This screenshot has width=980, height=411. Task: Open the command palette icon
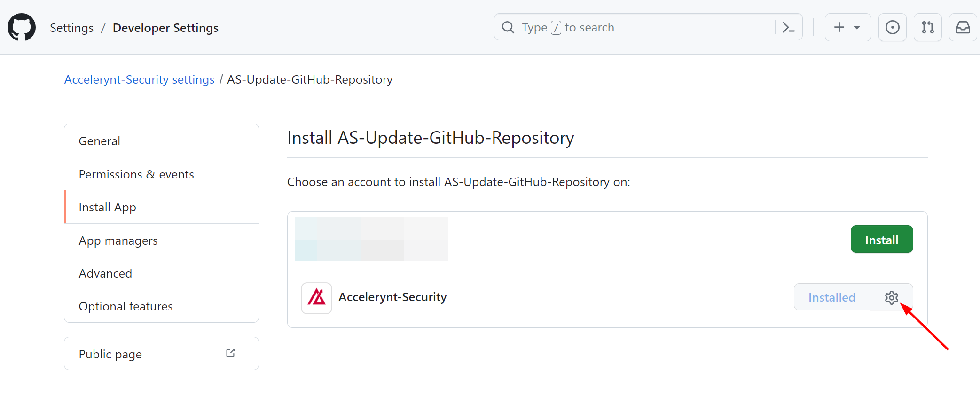[788, 27]
